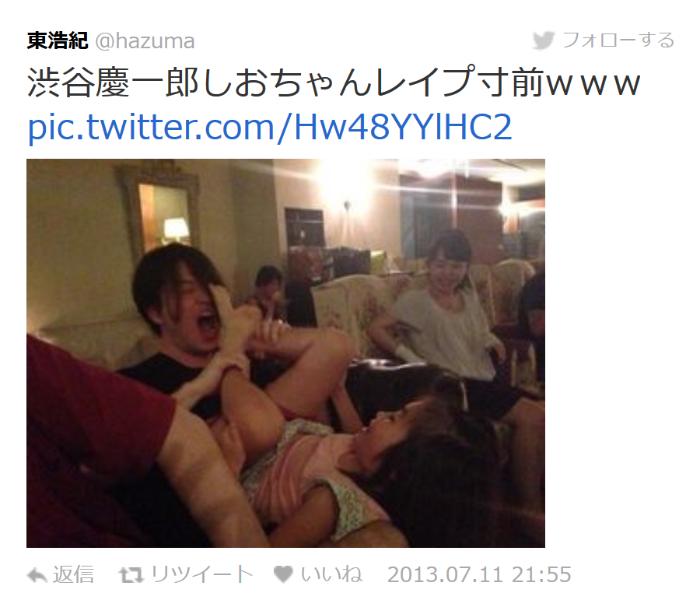Click the reply arrow icon
The image size is (700, 614).
coord(37,575)
